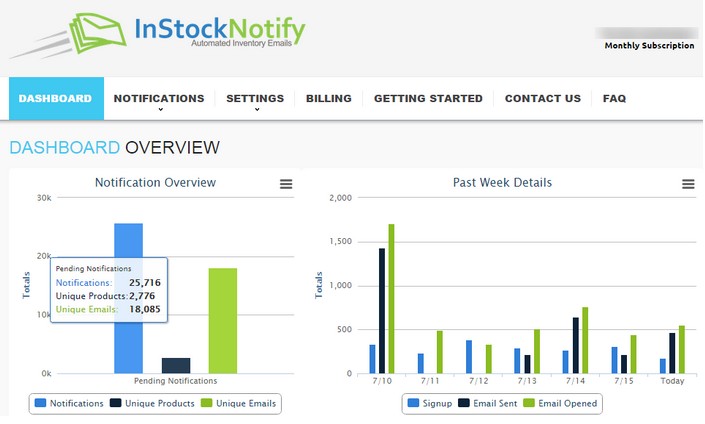
Task: Go to the Billing page
Action: [x=328, y=99]
